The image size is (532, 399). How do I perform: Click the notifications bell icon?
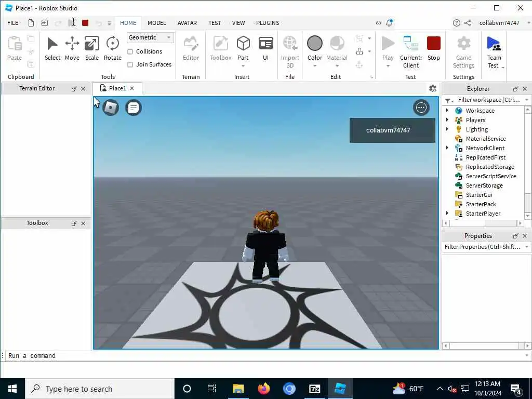pyautogui.click(x=389, y=23)
